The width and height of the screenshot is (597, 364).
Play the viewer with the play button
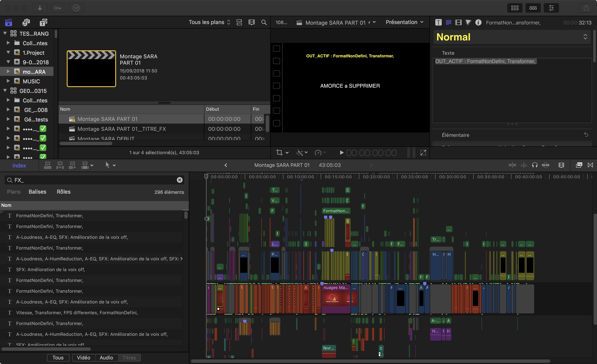click(x=341, y=152)
